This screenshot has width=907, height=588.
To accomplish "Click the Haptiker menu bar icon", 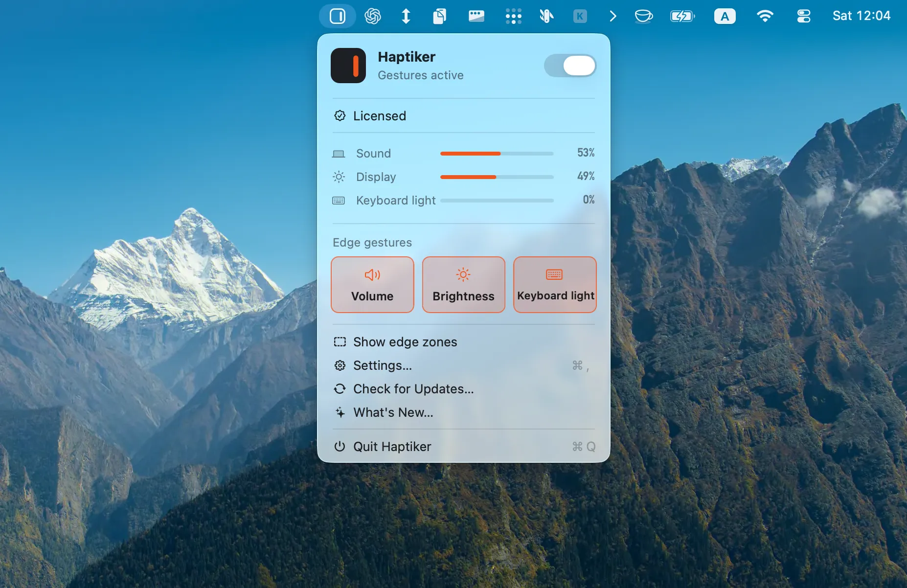I will click(x=338, y=16).
